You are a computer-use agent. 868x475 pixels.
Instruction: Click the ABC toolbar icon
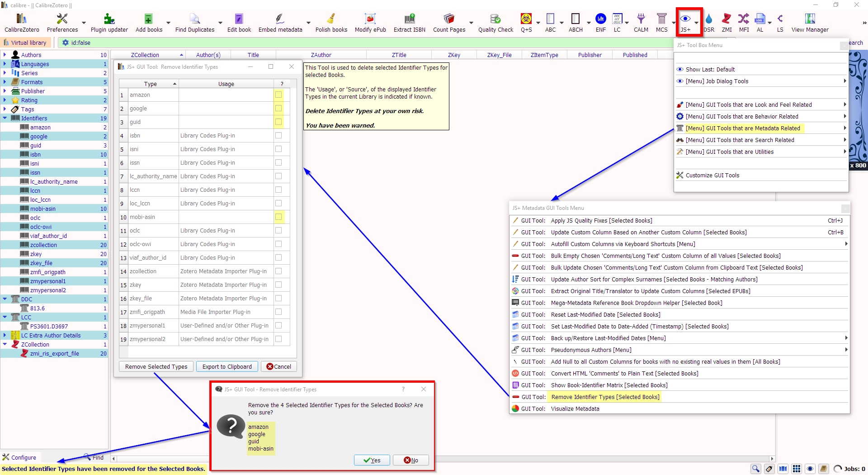pyautogui.click(x=551, y=23)
